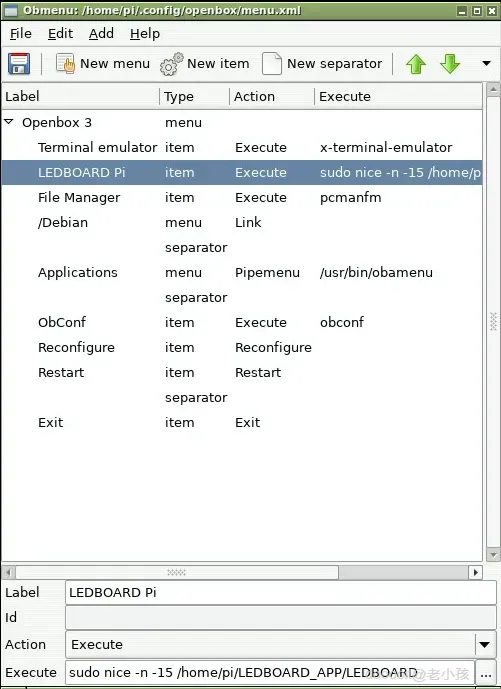501x689 pixels.
Task: Click the horizontal scrollbar right arrow
Action: point(476,572)
